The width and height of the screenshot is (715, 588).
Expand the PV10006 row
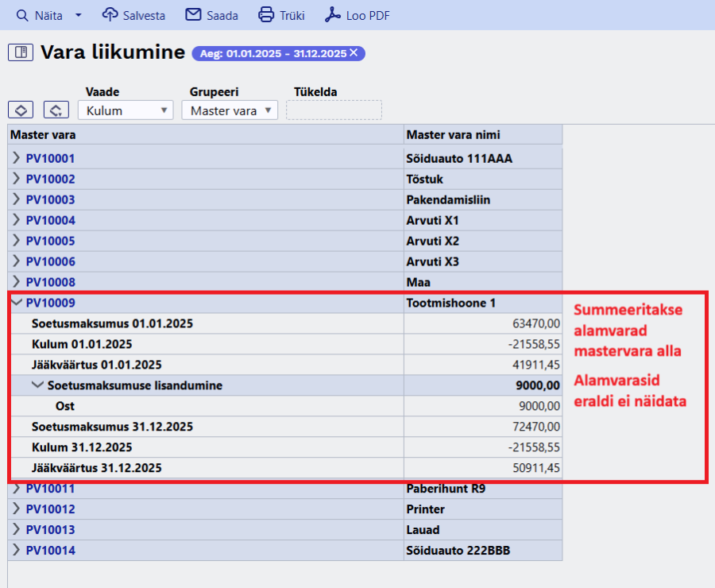coord(17,261)
